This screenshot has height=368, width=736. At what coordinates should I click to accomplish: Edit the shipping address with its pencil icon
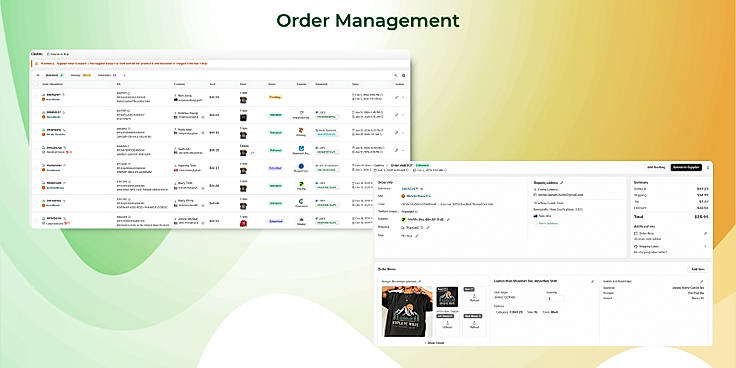click(562, 182)
